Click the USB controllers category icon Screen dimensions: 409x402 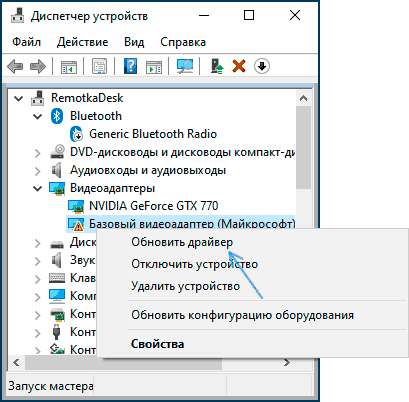(x=57, y=332)
